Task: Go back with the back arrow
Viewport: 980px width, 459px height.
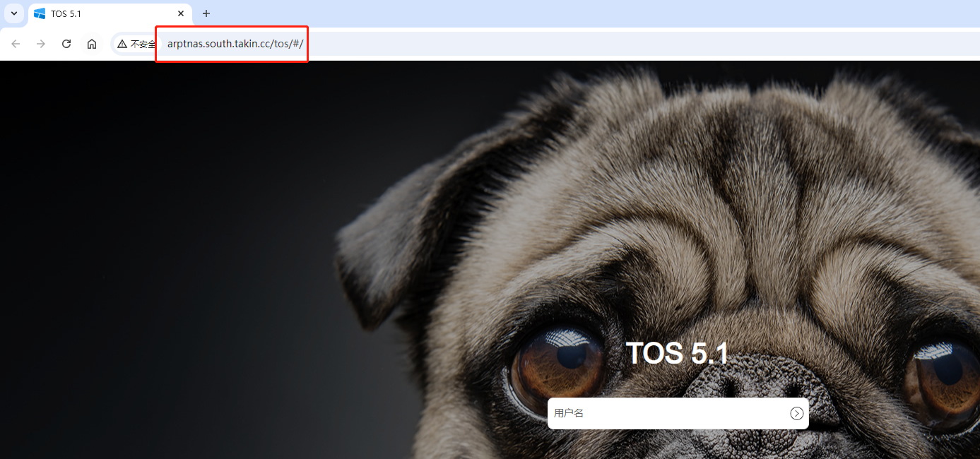Action: click(16, 44)
